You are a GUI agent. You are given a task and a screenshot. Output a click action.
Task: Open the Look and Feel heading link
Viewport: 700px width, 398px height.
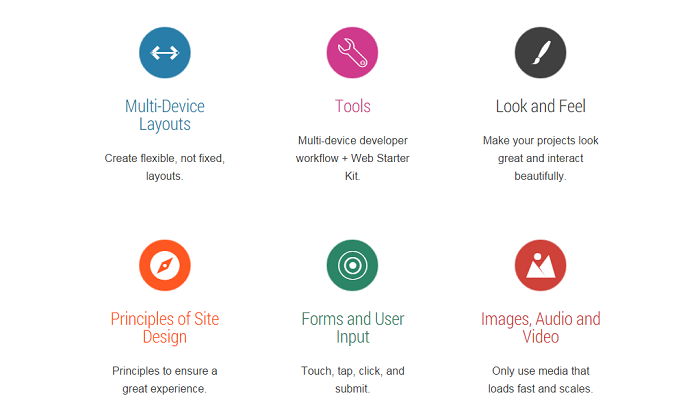click(541, 106)
